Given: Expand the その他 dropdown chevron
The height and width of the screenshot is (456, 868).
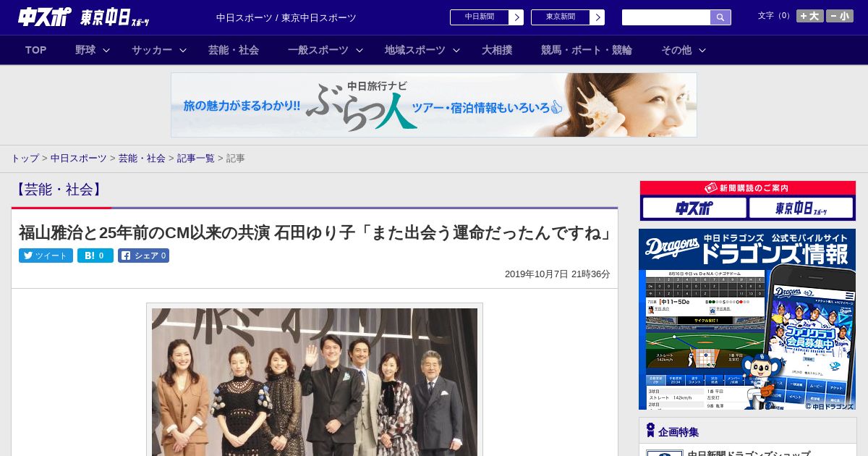Looking at the screenshot, I should pos(702,50).
